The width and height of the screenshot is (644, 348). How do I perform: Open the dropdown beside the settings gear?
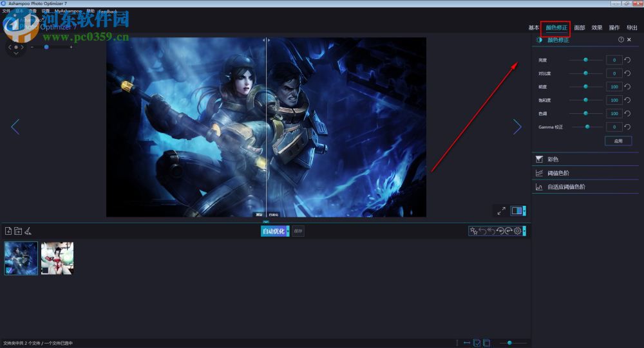(524, 231)
